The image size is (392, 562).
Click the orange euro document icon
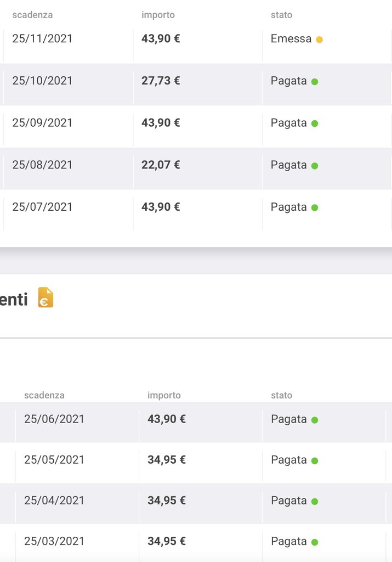point(46,297)
